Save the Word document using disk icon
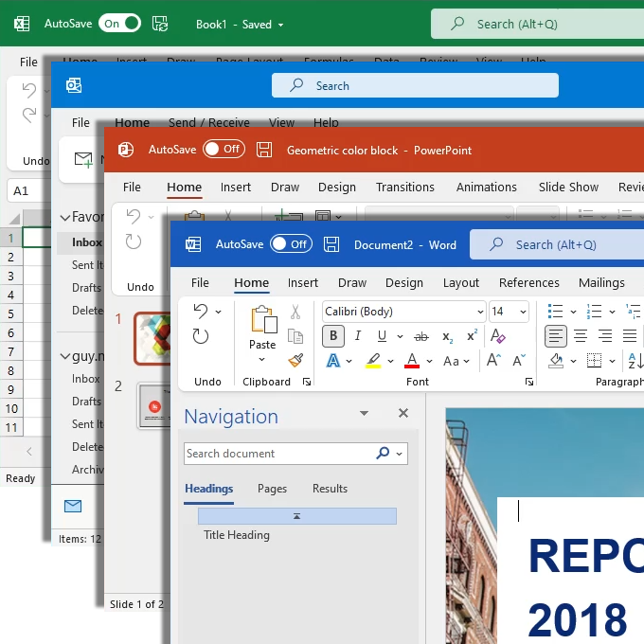Screen dimensions: 644x644 pos(331,244)
